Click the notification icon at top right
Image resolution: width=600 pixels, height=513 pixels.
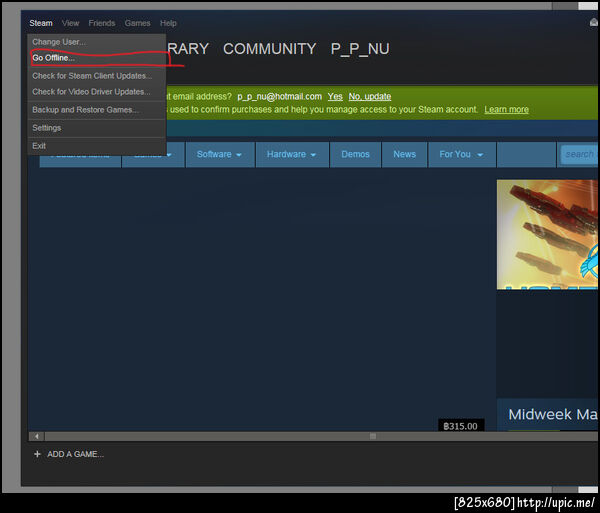(593, 23)
